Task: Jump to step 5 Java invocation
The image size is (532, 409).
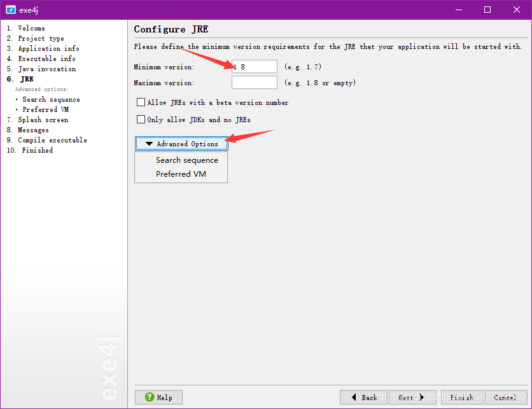Action: tap(41, 69)
